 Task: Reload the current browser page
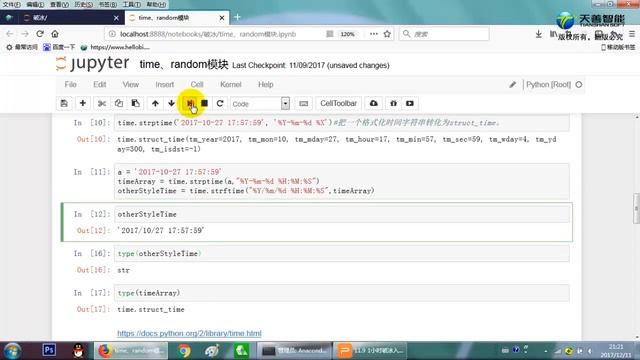click(40, 34)
